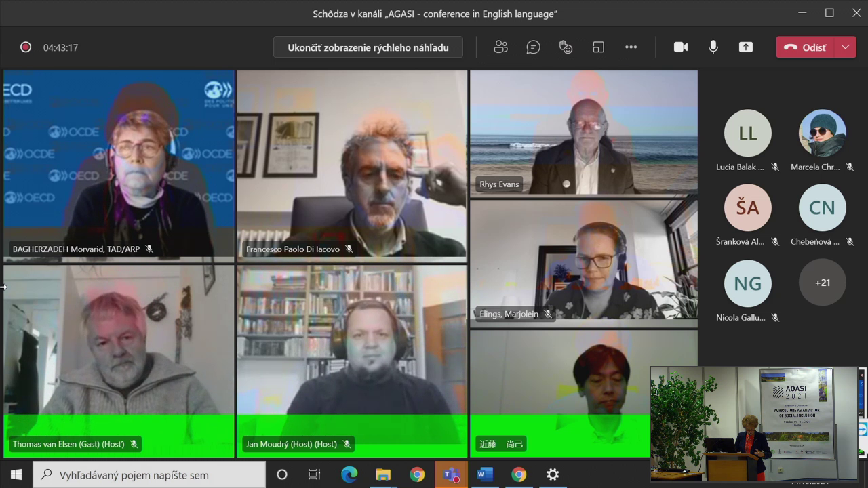The height and width of the screenshot is (488, 868).
Task: Click the Odísť leave button
Action: pos(806,47)
